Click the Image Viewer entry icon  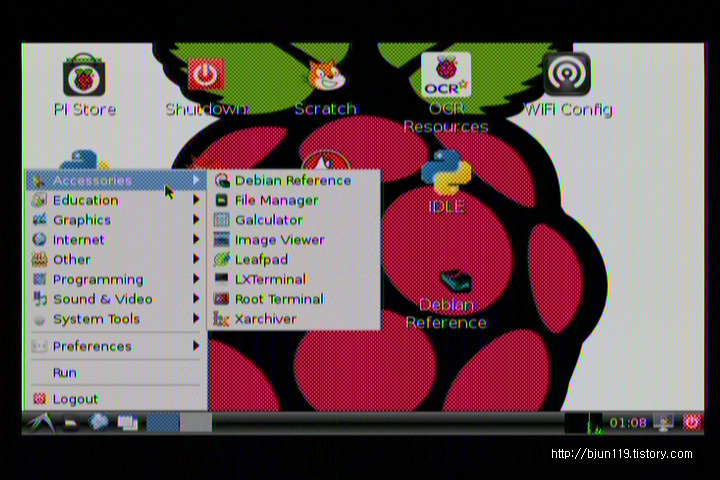tap(222, 240)
